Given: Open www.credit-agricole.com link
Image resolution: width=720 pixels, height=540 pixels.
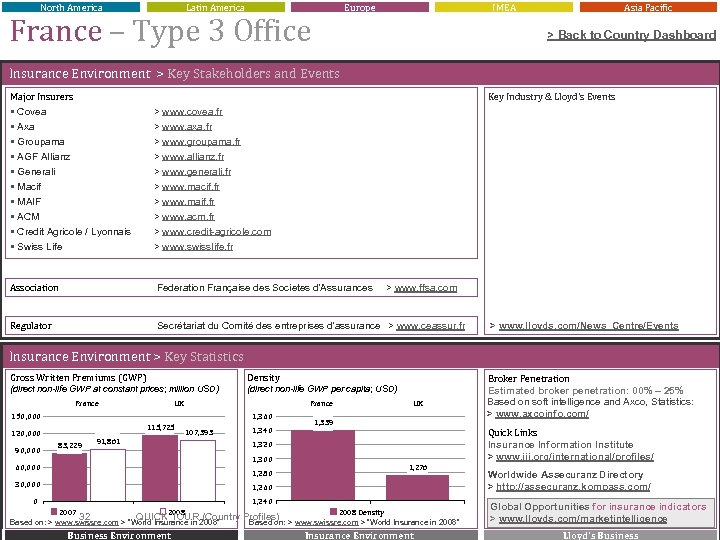Looking at the screenshot, I should pyautogui.click(x=216, y=232).
